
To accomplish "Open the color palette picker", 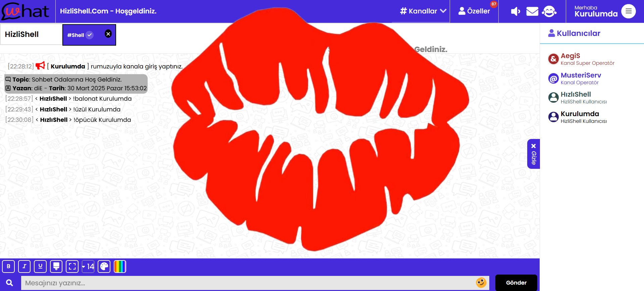I will pyautogui.click(x=104, y=266).
